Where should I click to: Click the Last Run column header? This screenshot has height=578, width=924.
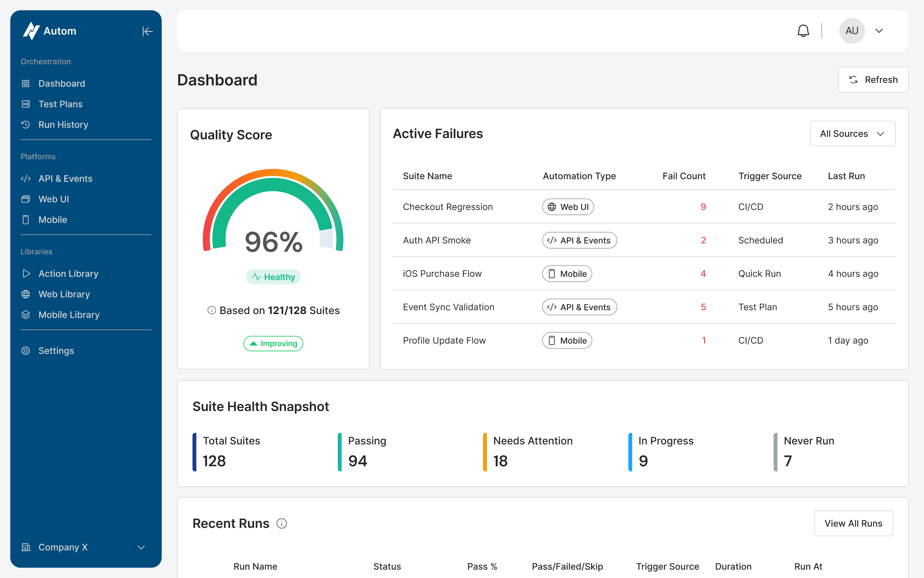point(846,176)
